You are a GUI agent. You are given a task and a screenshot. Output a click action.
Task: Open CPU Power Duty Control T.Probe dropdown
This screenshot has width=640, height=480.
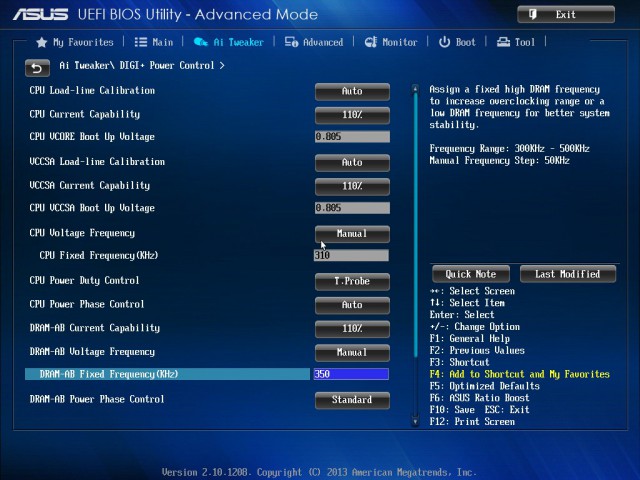click(x=352, y=281)
